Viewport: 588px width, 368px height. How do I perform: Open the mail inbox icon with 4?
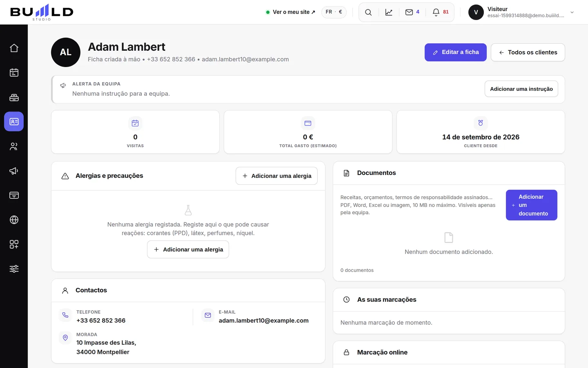point(412,12)
